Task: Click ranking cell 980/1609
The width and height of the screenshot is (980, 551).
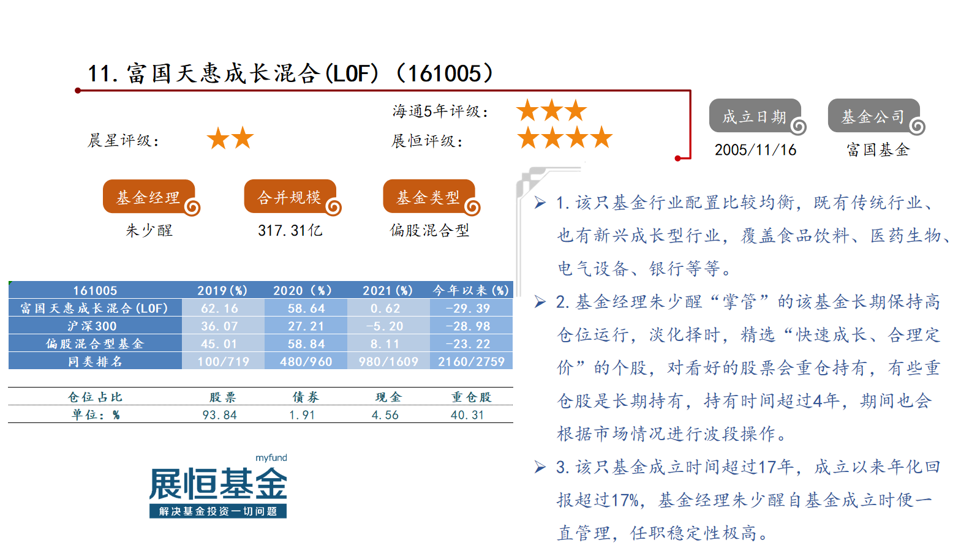Action: click(x=388, y=361)
